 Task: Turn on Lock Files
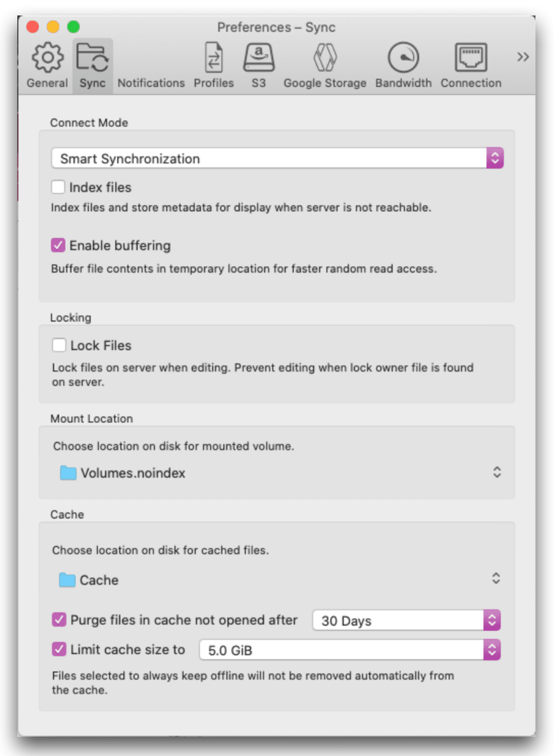coord(58,345)
